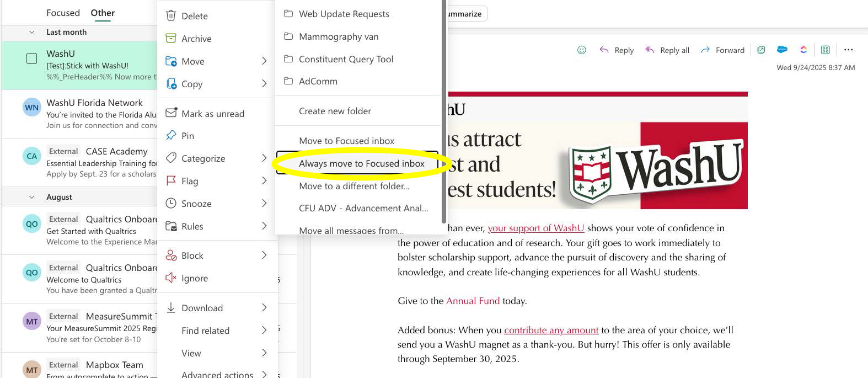Open the More actions ellipsis menu
Screen dimensions: 868x378
click(848, 50)
